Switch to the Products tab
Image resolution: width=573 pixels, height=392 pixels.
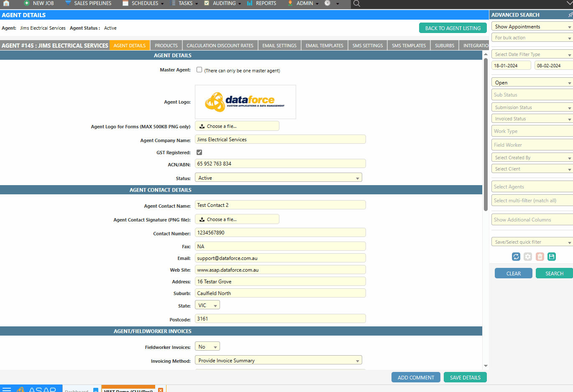(x=166, y=45)
